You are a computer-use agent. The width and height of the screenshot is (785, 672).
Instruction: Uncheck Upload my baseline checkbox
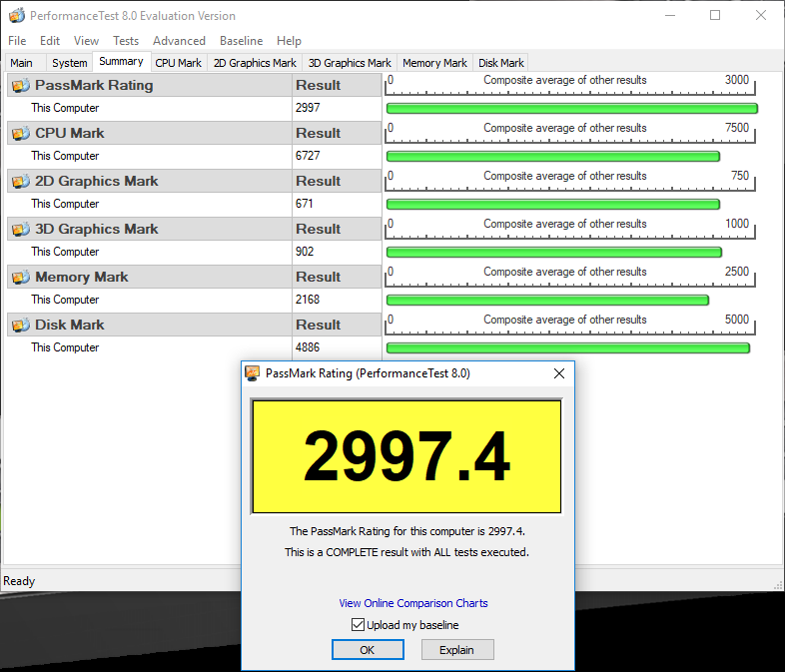click(x=358, y=624)
